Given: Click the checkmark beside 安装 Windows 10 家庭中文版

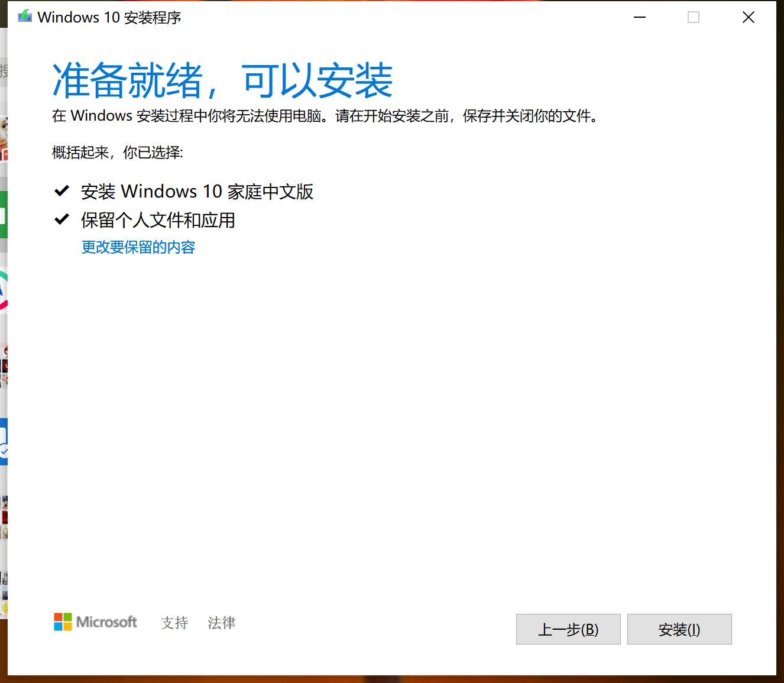Looking at the screenshot, I should (x=61, y=190).
